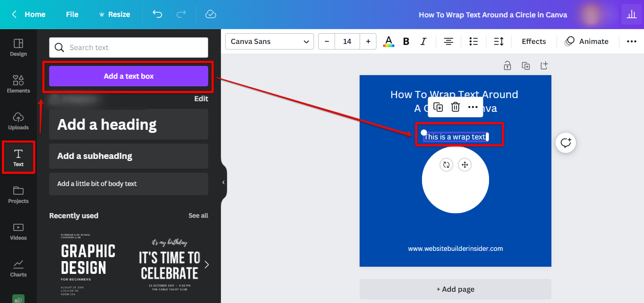Open the text spacing tool

click(x=498, y=41)
